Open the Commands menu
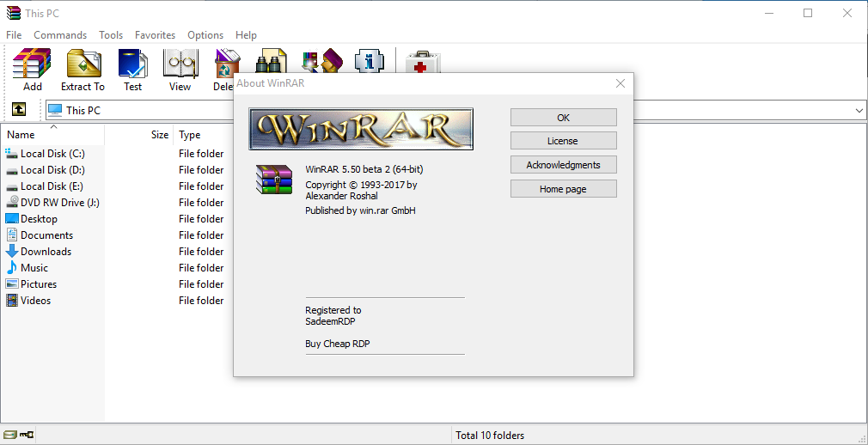Screen dimensions: 868x445 point(60,35)
